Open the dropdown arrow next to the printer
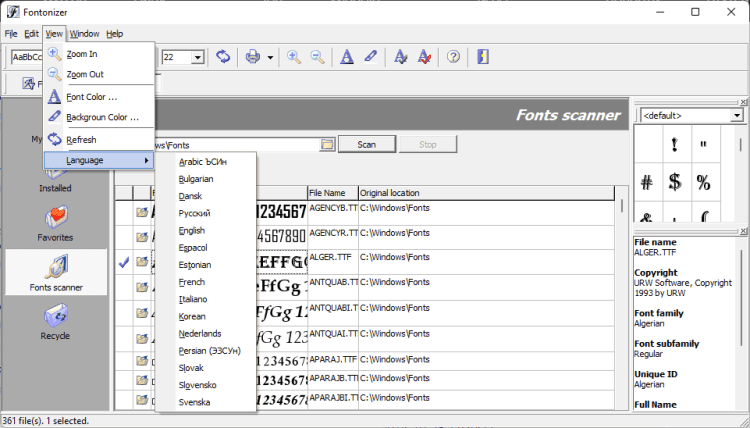The height and width of the screenshot is (428, 750). click(270, 58)
